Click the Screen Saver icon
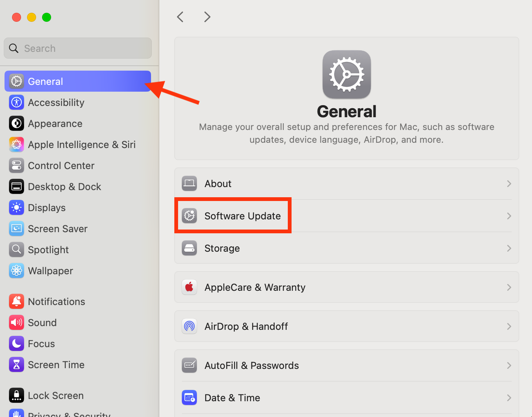The height and width of the screenshot is (417, 532). pyautogui.click(x=16, y=228)
